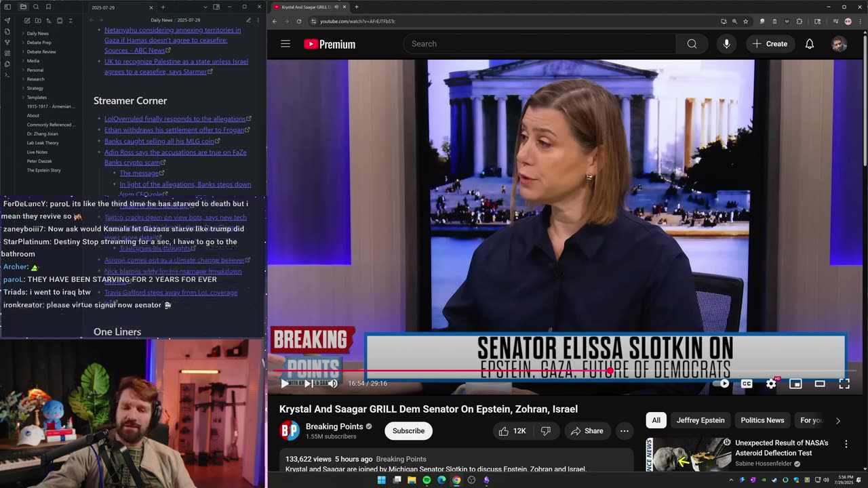The height and width of the screenshot is (488, 868).
Task: Open the command palette terminal icon
Action: coord(7,75)
